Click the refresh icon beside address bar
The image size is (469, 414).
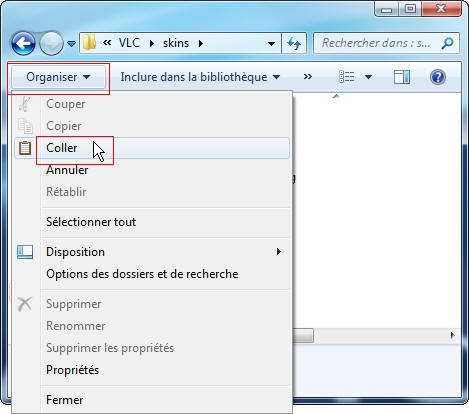click(x=294, y=43)
